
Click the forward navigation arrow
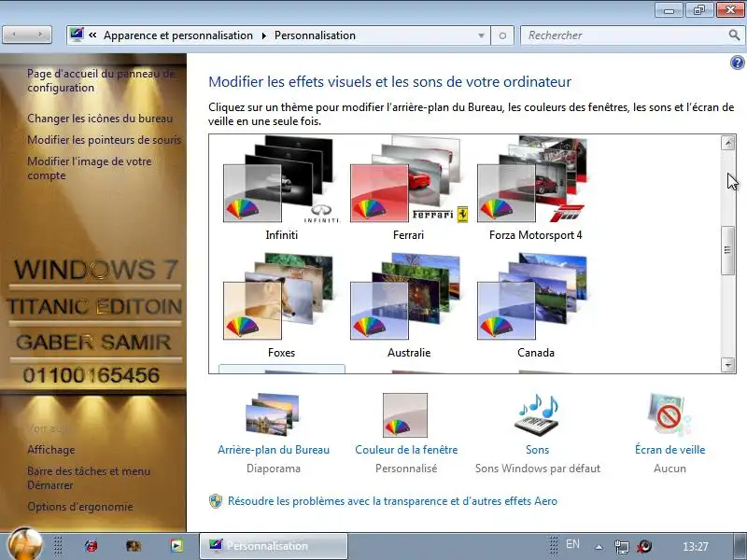(x=40, y=35)
